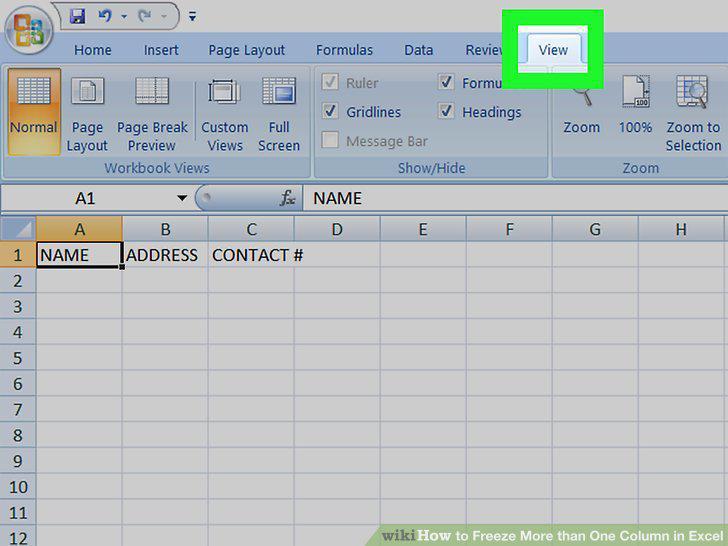
Task: Select row 10 header
Action: pyautogui.click(x=18, y=487)
